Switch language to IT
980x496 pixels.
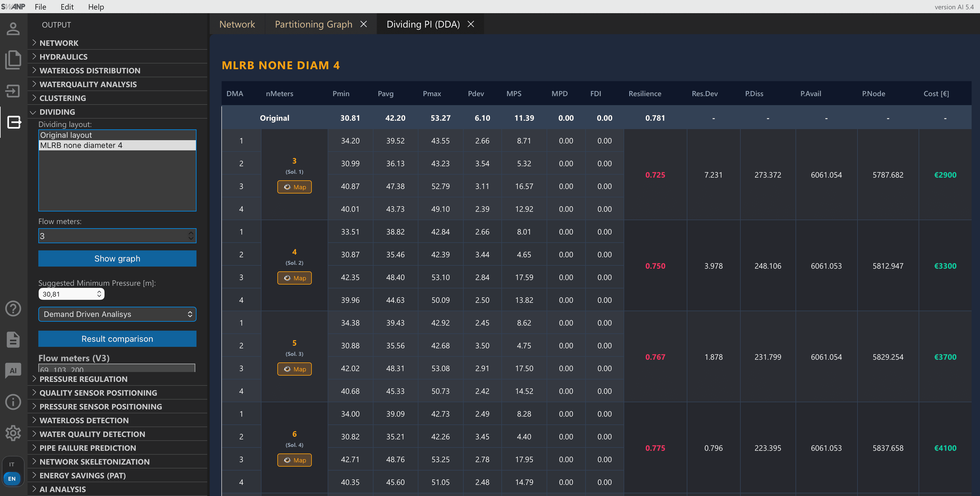pyautogui.click(x=12, y=465)
